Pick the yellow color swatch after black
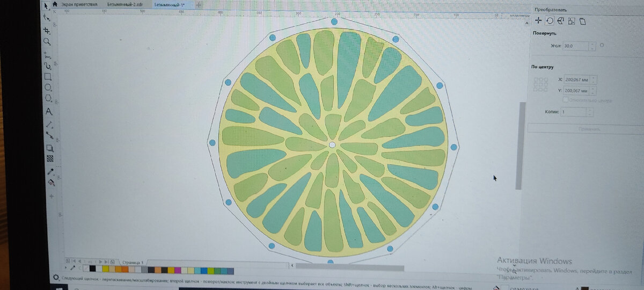The image size is (644, 290). [x=105, y=269]
